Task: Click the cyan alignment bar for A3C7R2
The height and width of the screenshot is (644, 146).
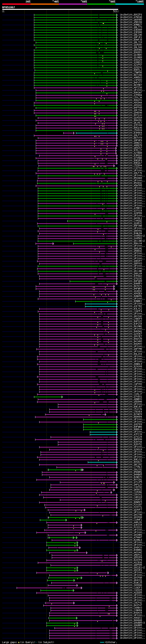Action: [101, 306]
